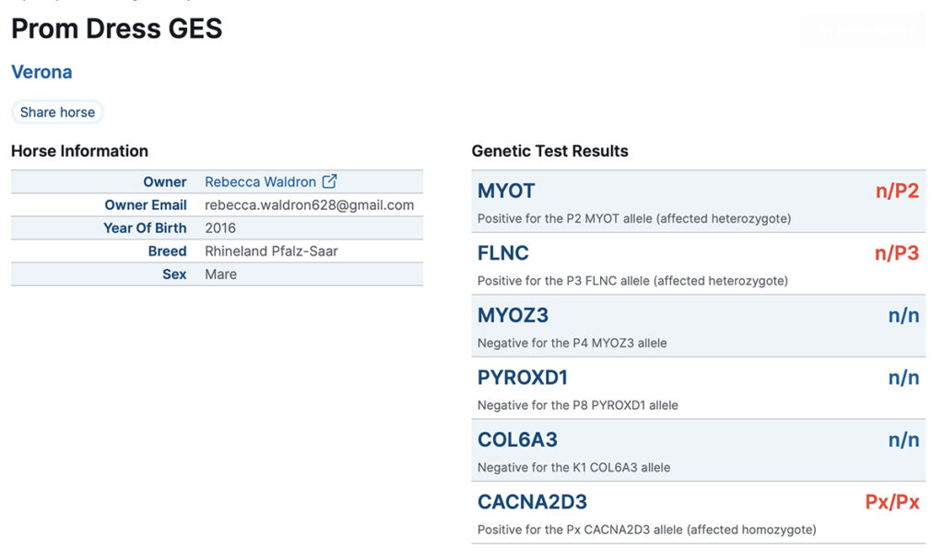944x560 pixels.
Task: Click the FLNC gene name
Action: [503, 253]
